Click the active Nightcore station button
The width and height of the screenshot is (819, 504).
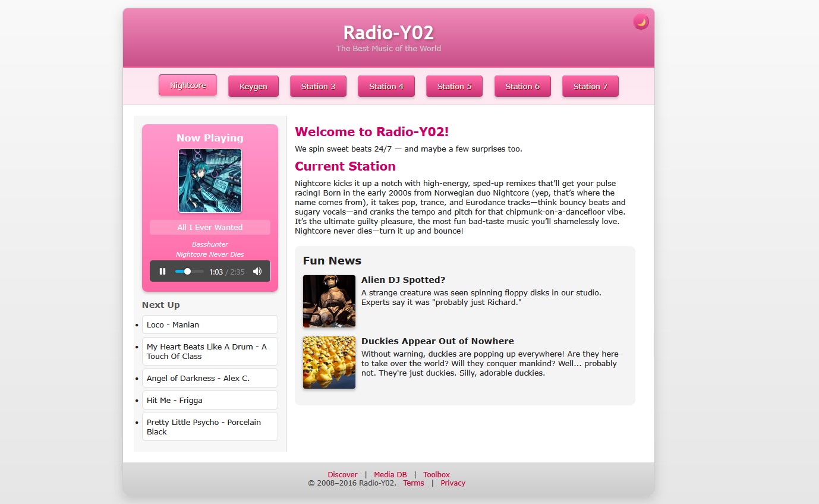point(187,85)
